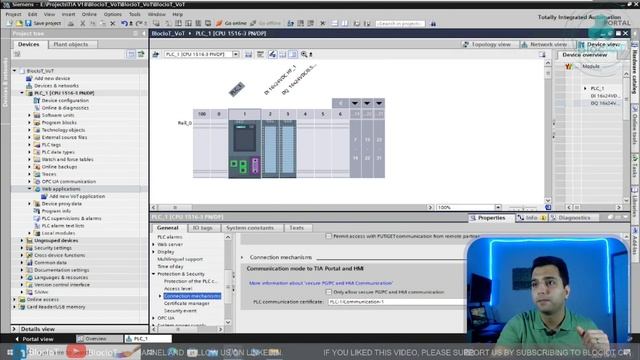Open the 100% zoom level dropdown
The image size is (640, 360).
[498, 207]
